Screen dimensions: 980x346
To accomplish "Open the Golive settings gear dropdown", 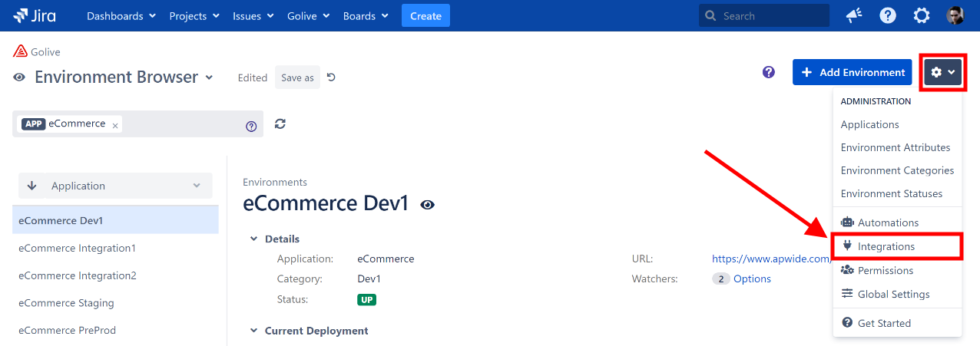I will click(942, 72).
